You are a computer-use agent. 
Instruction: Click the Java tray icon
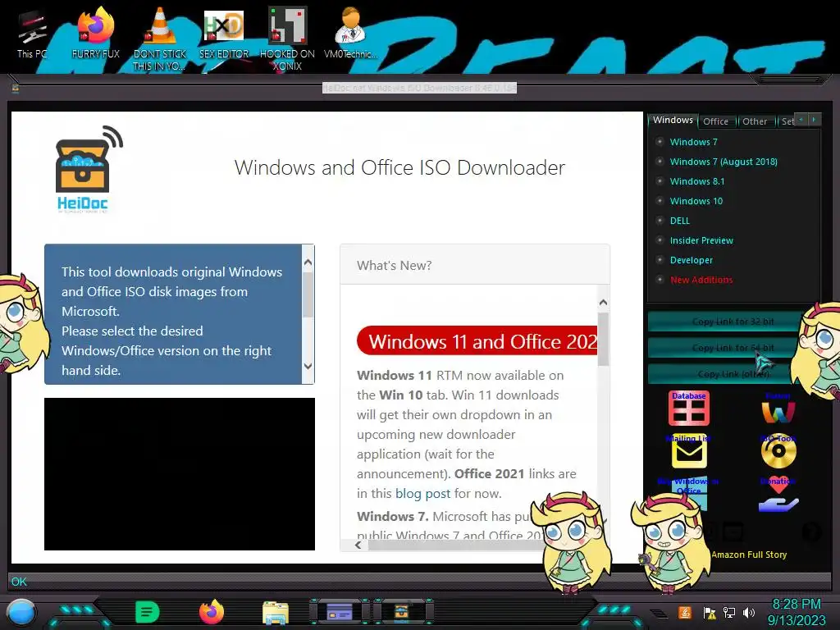pos(684,612)
